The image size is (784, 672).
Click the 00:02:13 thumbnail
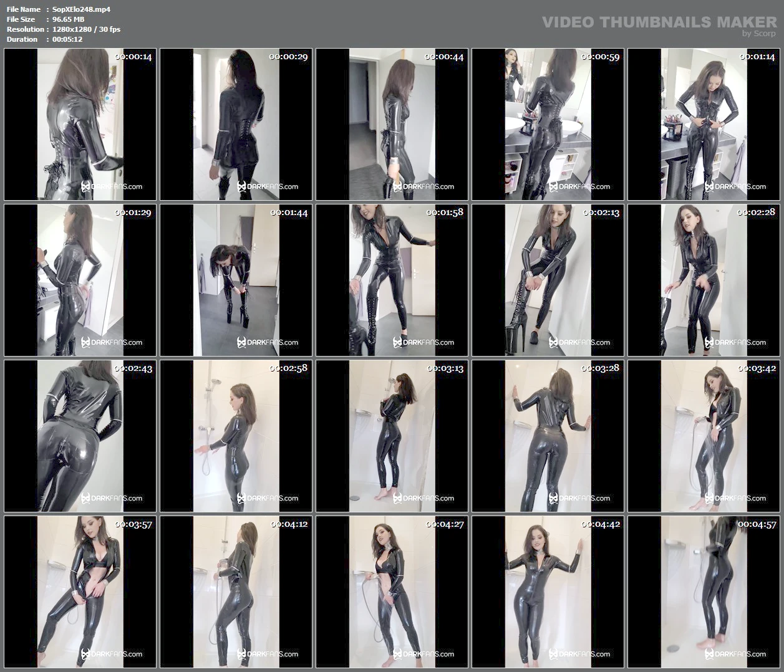pyautogui.click(x=548, y=280)
